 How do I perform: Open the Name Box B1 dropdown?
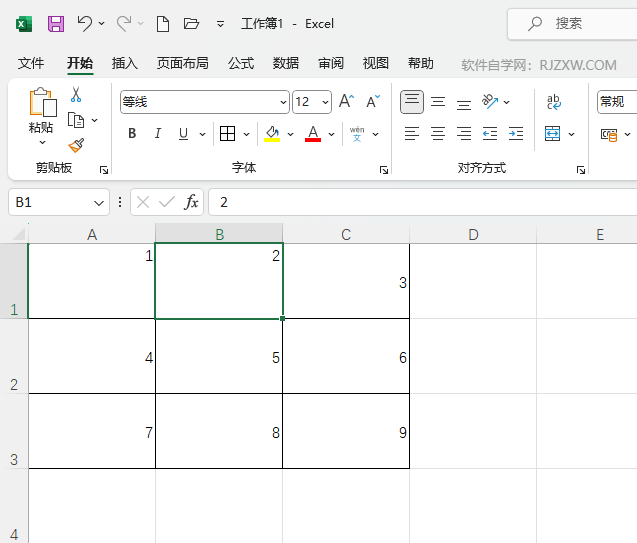(99, 203)
